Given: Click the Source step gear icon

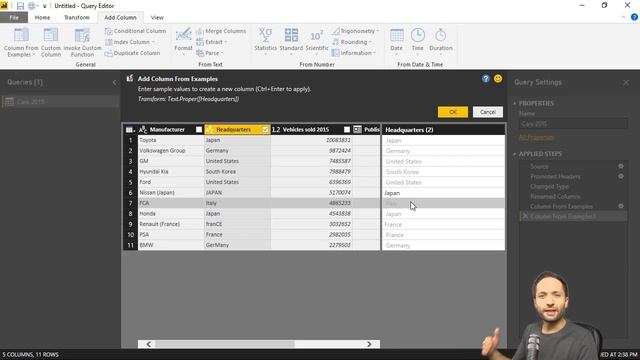Looking at the screenshot, I should [621, 167].
